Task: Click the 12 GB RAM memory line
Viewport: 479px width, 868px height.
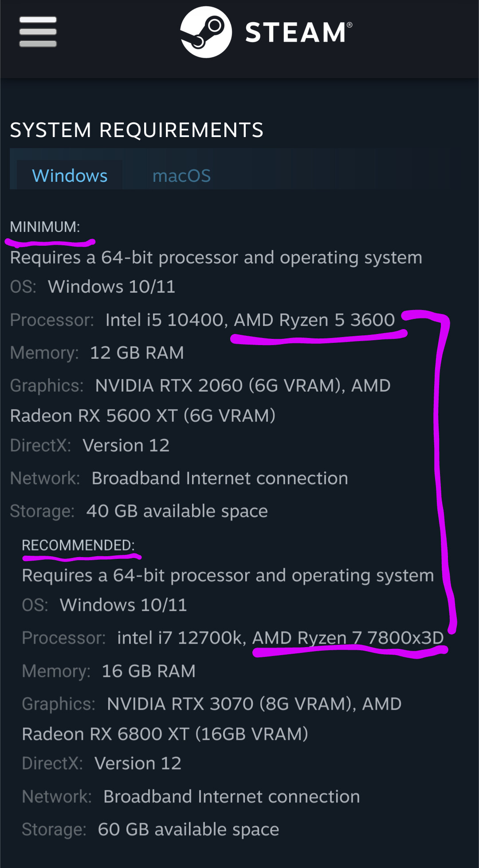Action: tap(137, 353)
